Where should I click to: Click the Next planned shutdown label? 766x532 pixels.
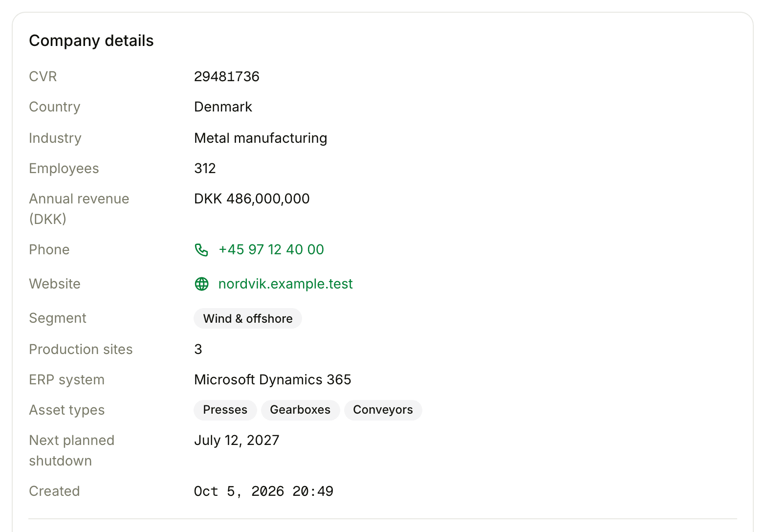[72, 450]
